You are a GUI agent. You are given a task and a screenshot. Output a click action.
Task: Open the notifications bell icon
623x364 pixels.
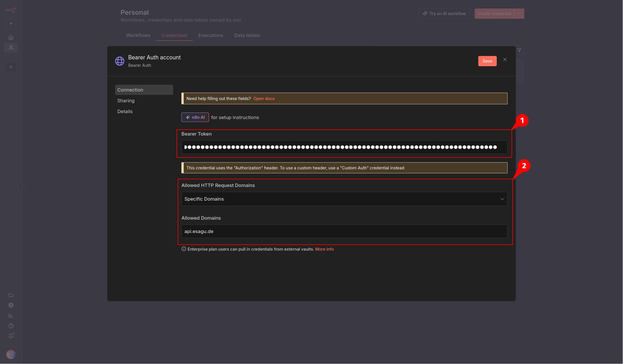[x=11, y=336]
